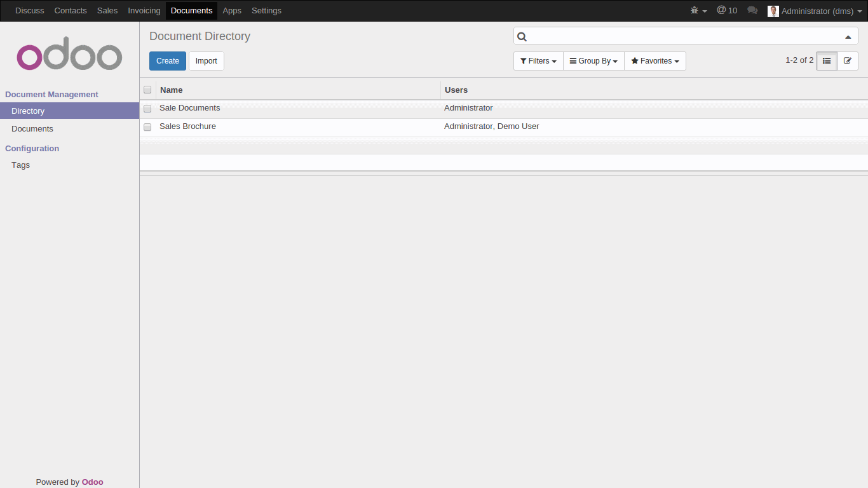Click the 1-2 of 2 pager text

pyautogui.click(x=799, y=60)
